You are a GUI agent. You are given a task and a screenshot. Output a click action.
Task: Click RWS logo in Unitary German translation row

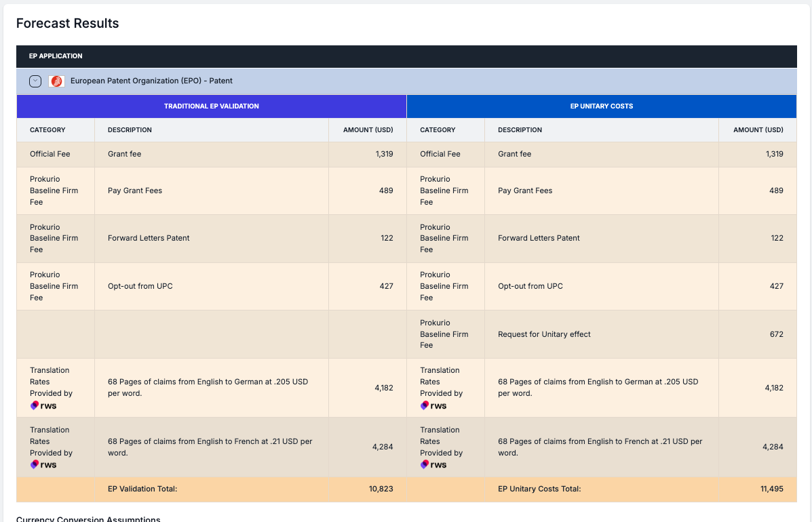point(433,405)
